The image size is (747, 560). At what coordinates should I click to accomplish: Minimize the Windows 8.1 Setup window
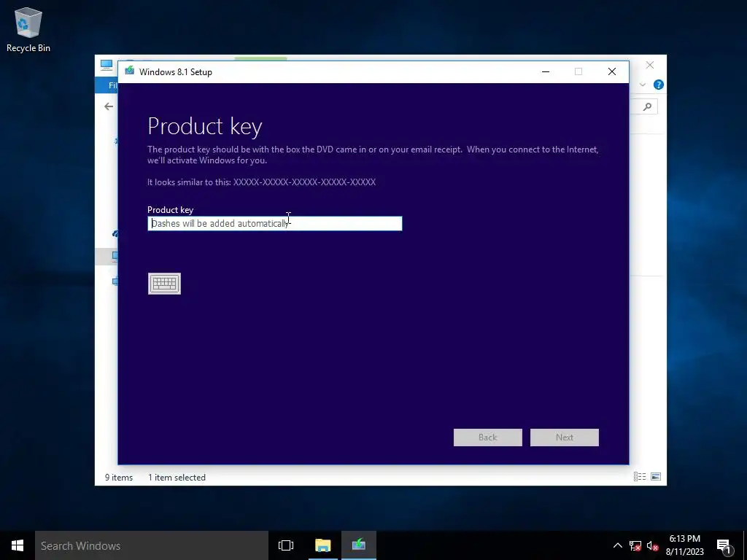tap(546, 71)
